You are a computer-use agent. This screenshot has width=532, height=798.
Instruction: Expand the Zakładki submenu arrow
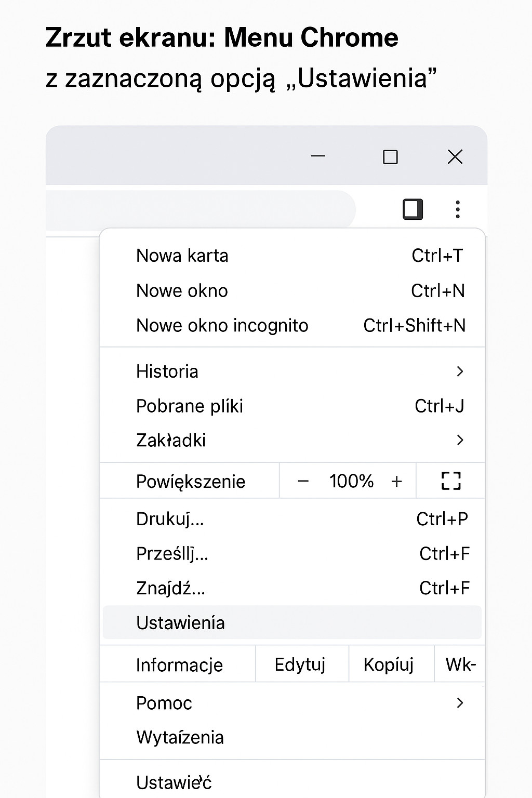459,440
